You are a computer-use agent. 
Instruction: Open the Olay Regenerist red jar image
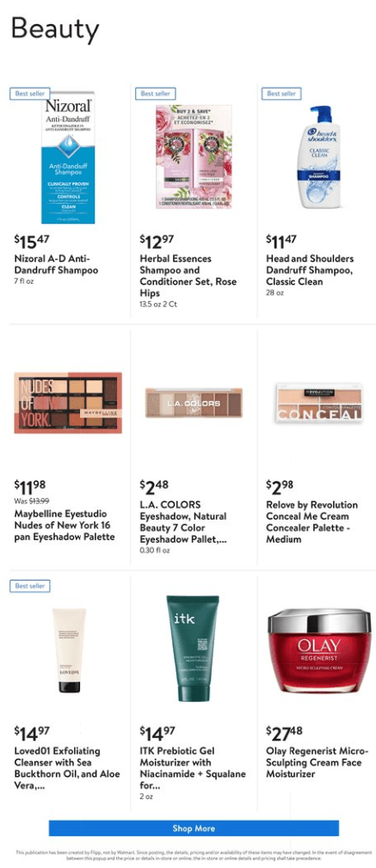click(x=319, y=649)
